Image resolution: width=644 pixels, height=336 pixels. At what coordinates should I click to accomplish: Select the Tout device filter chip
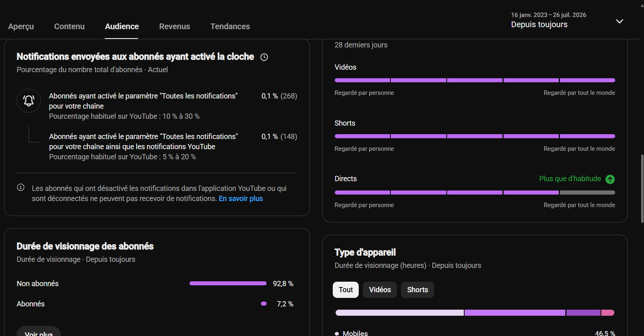[346, 290]
